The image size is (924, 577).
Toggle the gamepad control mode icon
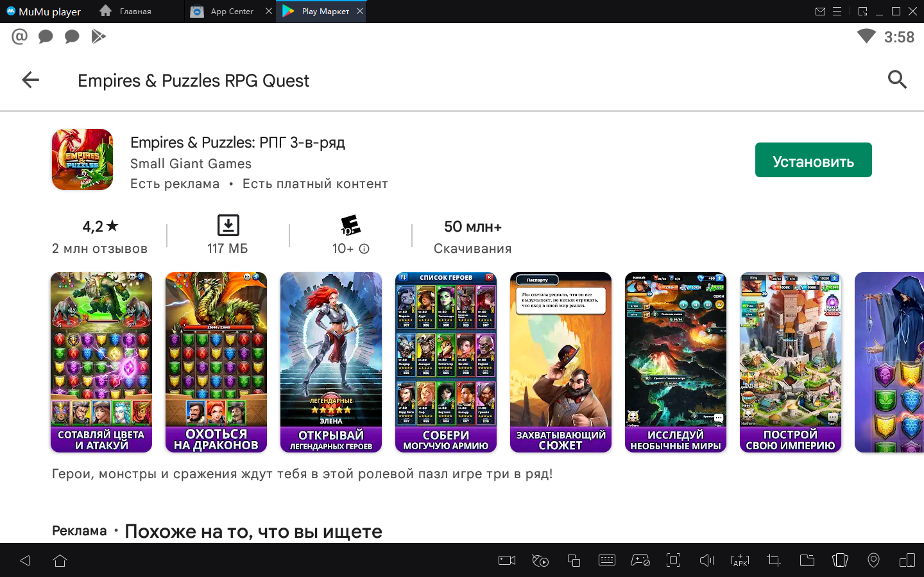(x=640, y=560)
